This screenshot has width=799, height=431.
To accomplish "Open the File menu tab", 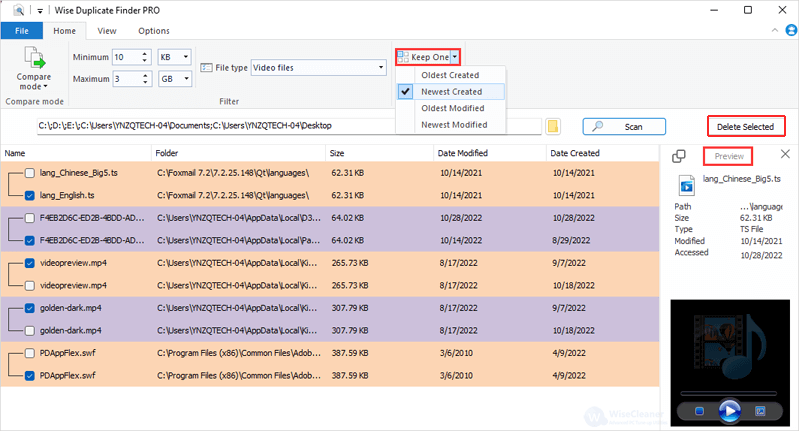I will 22,31.
